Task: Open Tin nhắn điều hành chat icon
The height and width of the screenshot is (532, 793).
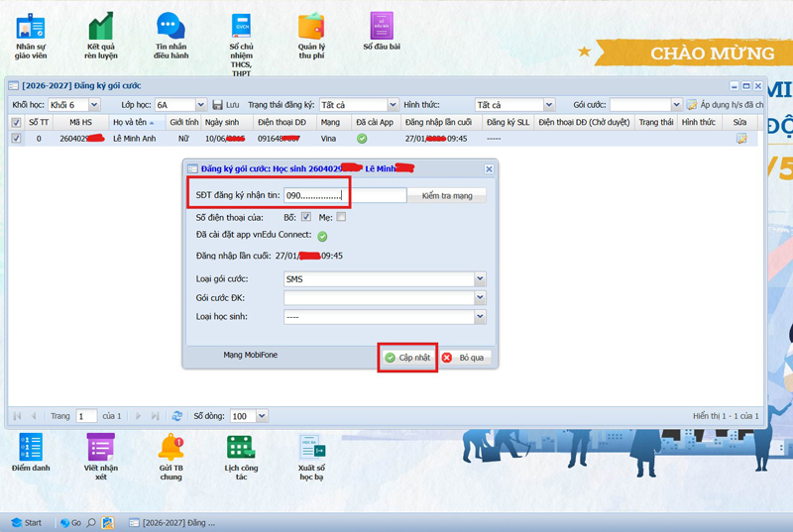Action: click(x=170, y=26)
